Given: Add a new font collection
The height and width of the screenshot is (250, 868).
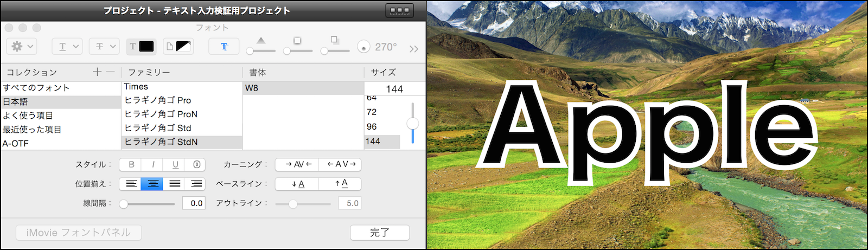Looking at the screenshot, I should [97, 72].
